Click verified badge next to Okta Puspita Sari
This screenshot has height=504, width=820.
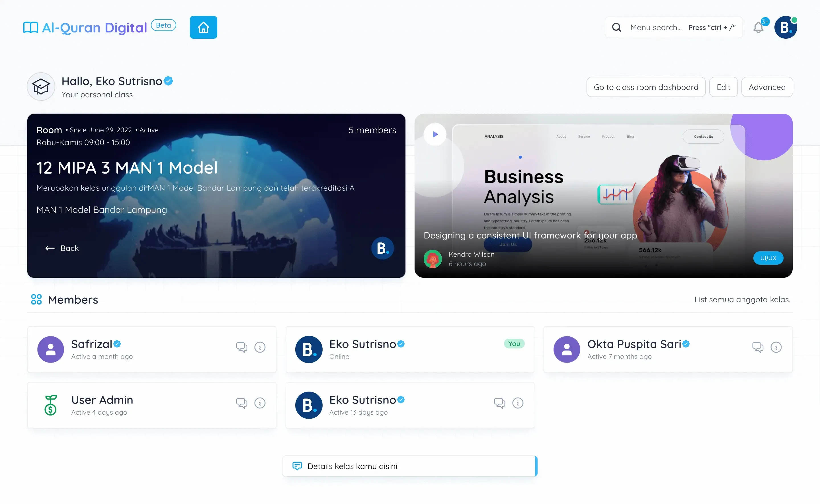[x=686, y=344]
